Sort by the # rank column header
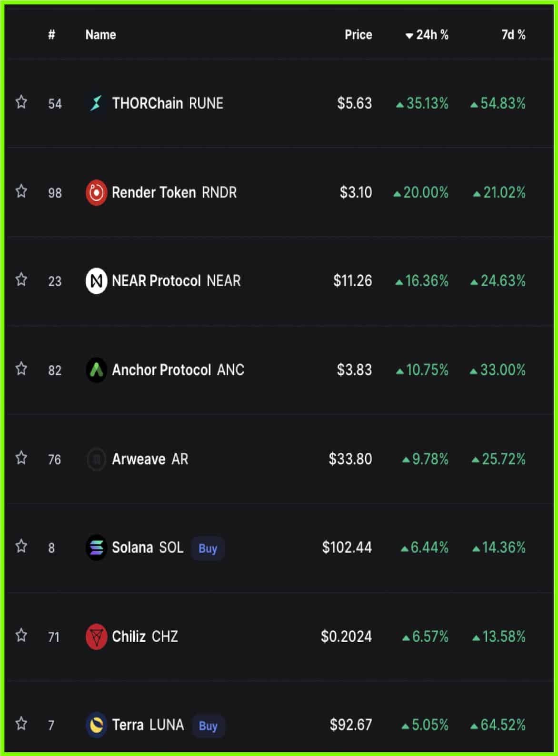 click(x=51, y=35)
